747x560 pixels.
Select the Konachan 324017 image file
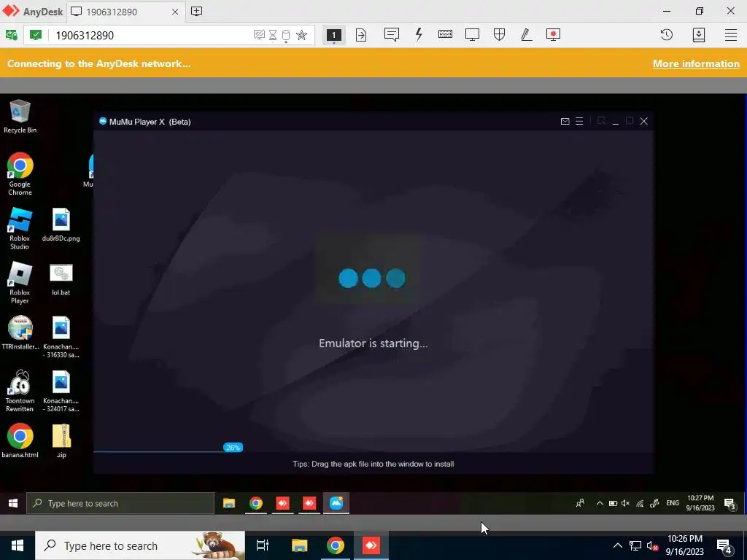61,391
